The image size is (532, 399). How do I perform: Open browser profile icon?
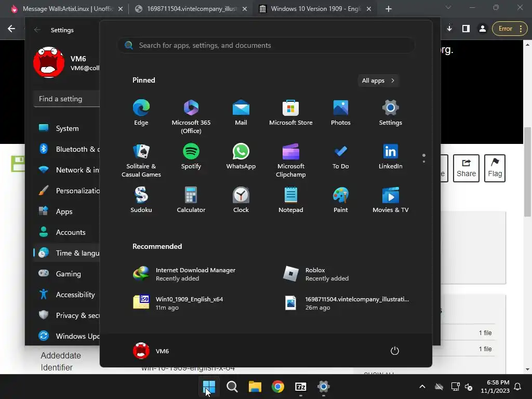[482, 29]
